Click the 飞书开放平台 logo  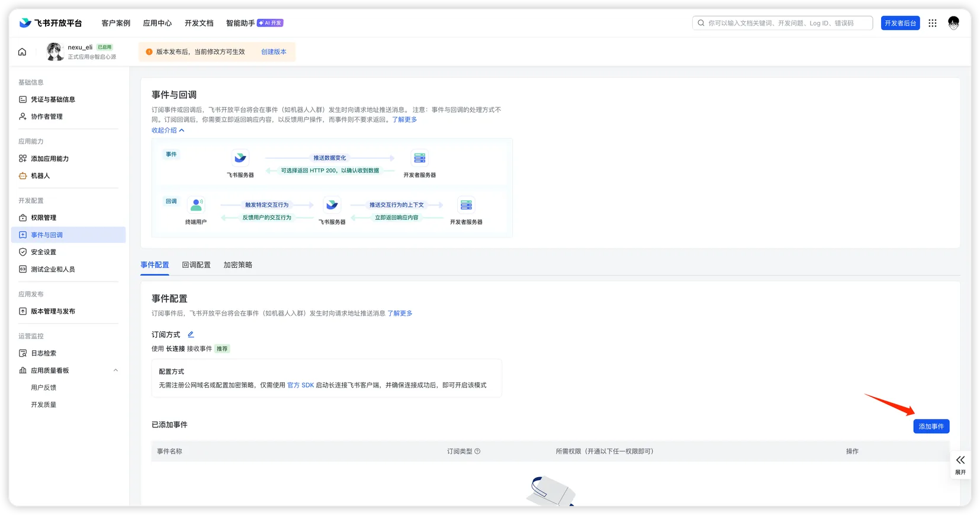click(x=51, y=23)
